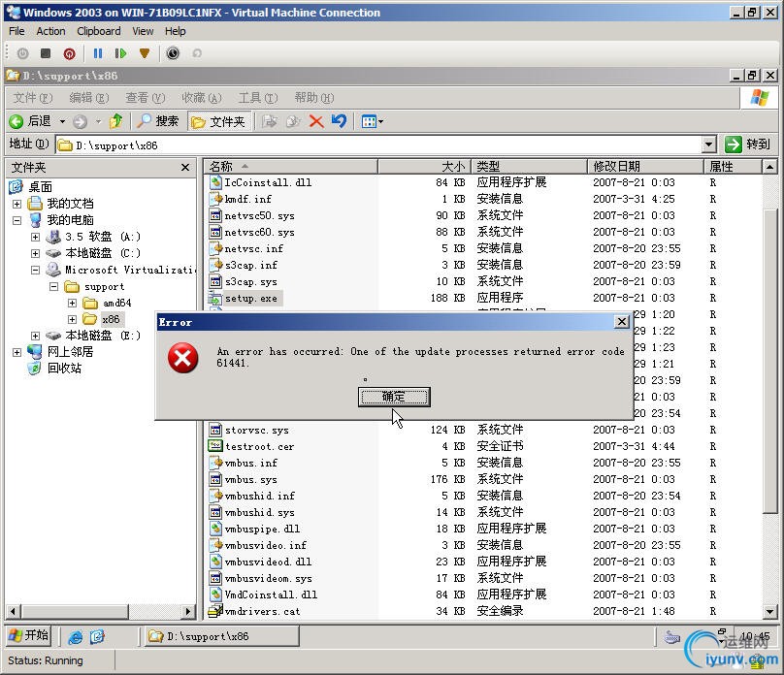This screenshot has width=784, height=675.
Task: Select IcCoinstall.dll file icon
Action: [215, 182]
